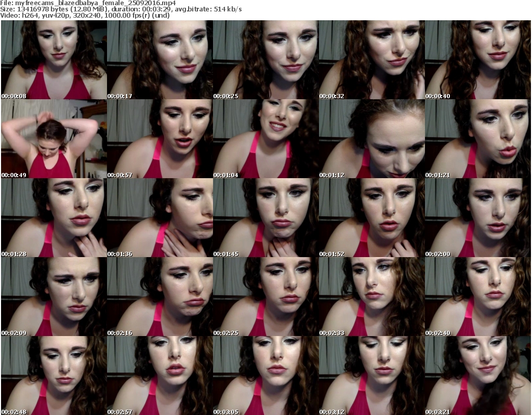Click the Video codec info line
This screenshot has height=415, width=532.
coord(86,16)
